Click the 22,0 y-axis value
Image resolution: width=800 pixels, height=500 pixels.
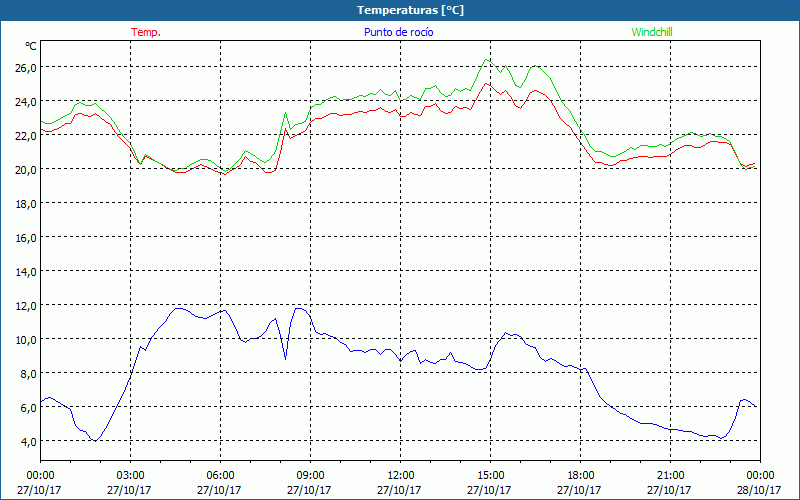tap(26, 135)
